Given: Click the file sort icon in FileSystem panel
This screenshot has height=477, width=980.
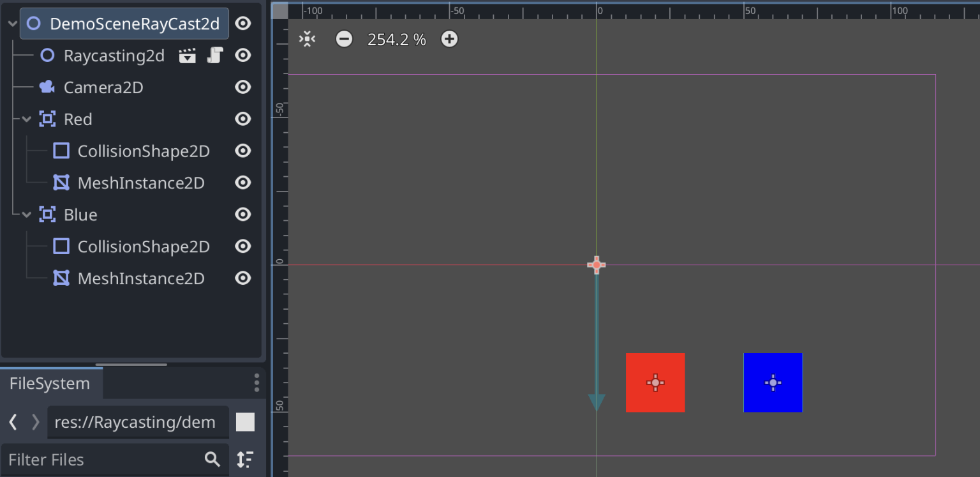Looking at the screenshot, I should coord(246,459).
